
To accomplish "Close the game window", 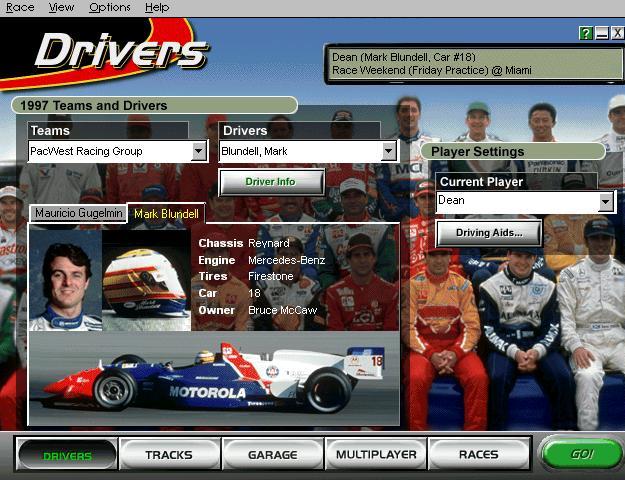I will 618,33.
